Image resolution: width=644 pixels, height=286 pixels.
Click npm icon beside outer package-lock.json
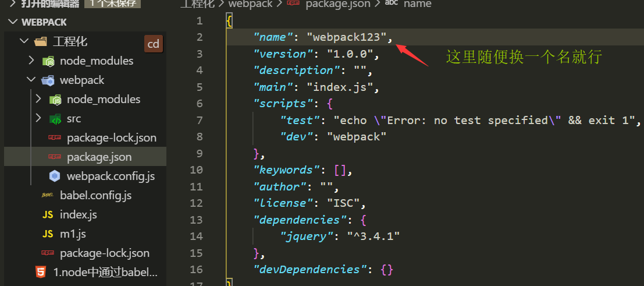pyautogui.click(x=48, y=253)
